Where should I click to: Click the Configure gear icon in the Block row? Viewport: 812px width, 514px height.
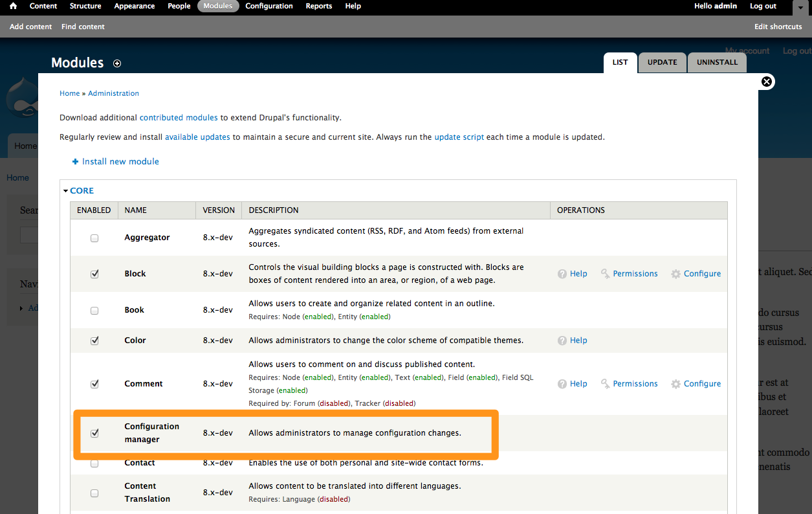pos(675,274)
